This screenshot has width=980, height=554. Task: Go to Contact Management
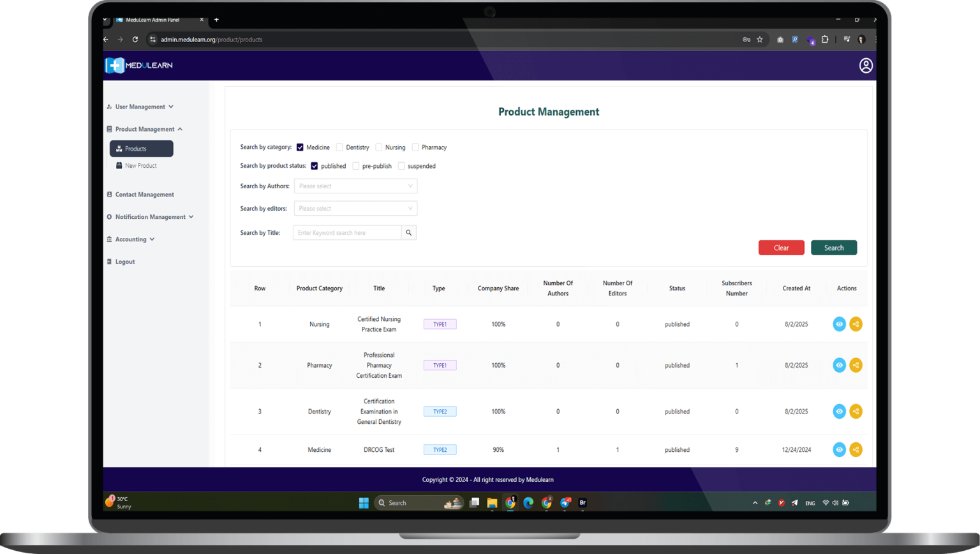click(144, 195)
